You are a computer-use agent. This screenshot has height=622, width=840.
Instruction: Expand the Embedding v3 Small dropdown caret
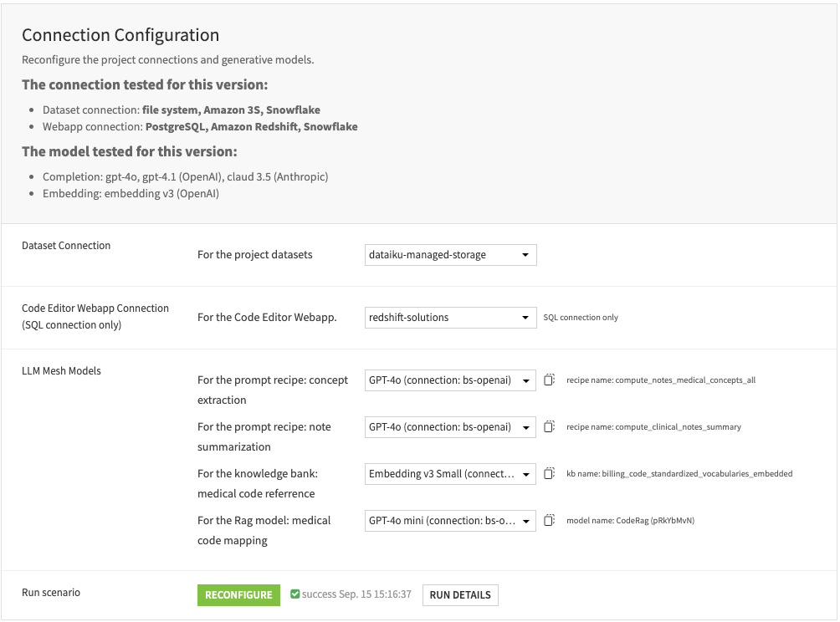tap(527, 473)
